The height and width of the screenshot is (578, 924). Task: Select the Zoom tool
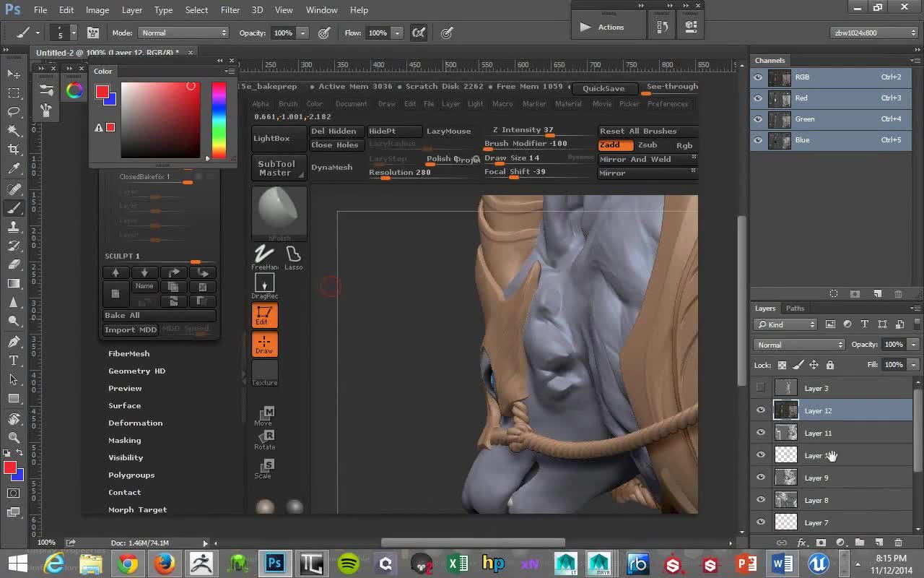(x=14, y=438)
